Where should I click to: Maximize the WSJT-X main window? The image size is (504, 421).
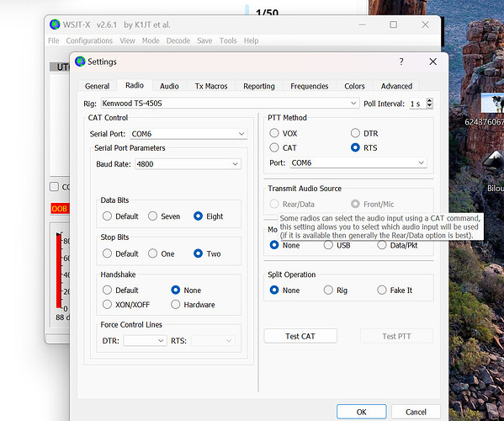pyautogui.click(x=393, y=24)
